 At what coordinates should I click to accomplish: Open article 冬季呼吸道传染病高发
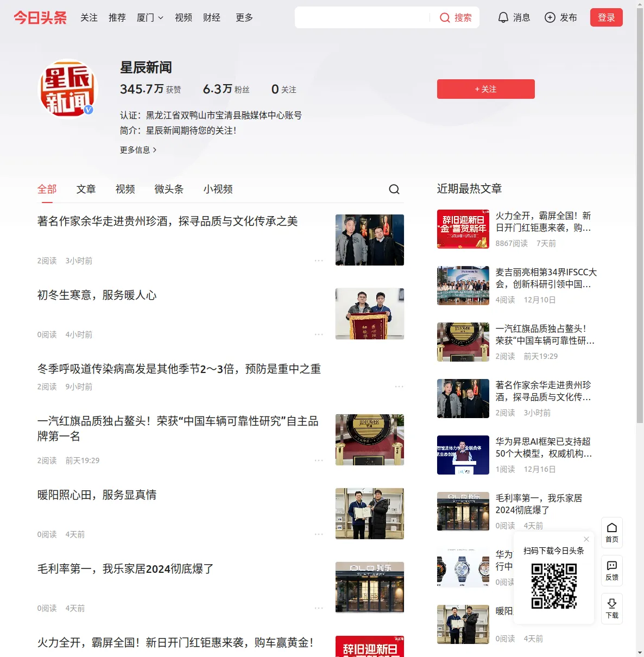point(179,369)
